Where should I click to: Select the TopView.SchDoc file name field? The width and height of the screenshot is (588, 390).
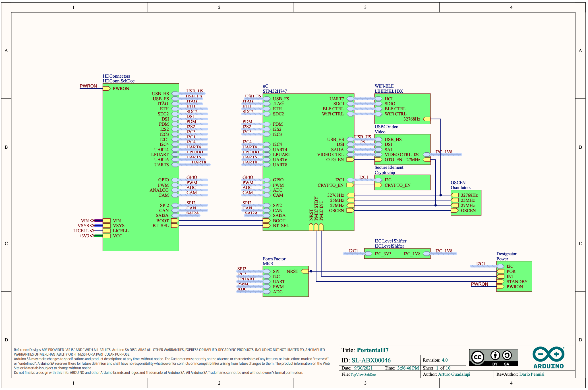(363, 374)
